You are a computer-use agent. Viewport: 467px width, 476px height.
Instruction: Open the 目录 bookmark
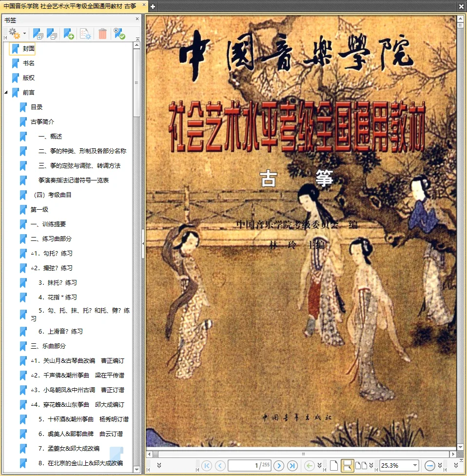37,107
